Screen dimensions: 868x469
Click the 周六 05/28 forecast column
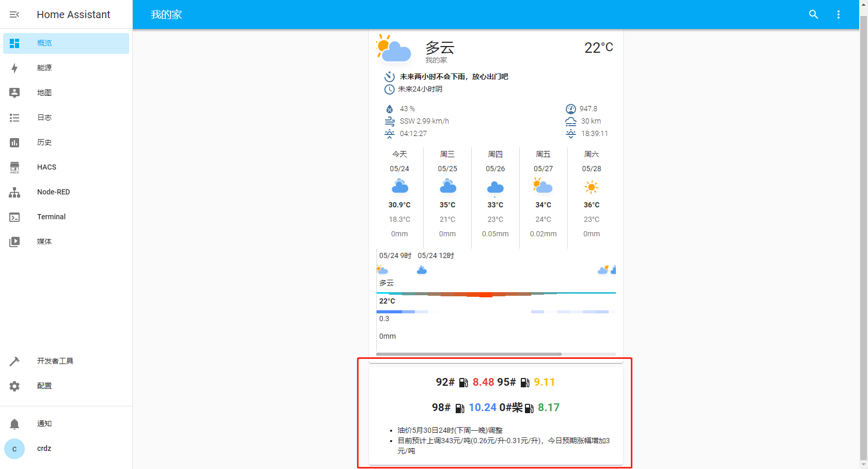[x=591, y=194]
